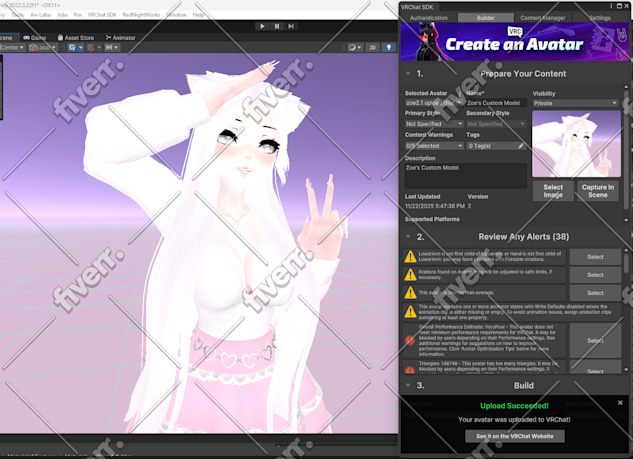Image resolution: width=633 pixels, height=459 pixels.
Task: Collapse the Review Any Alerts section
Action: [408, 237]
